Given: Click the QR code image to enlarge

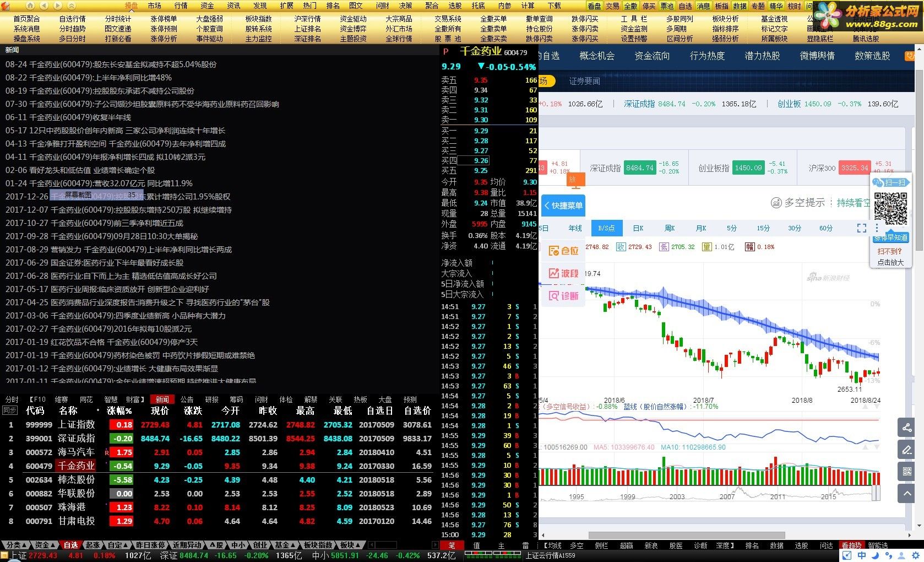Looking at the screenshot, I should tap(890, 210).
